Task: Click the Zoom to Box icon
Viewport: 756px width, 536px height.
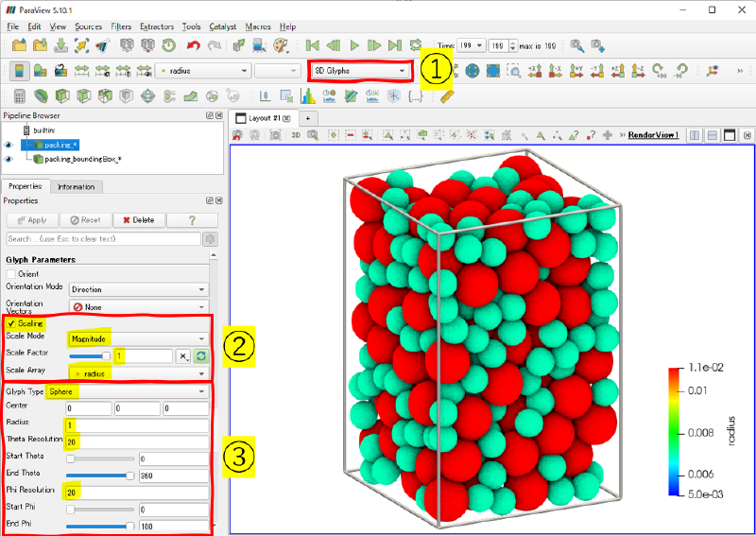Action: point(514,70)
